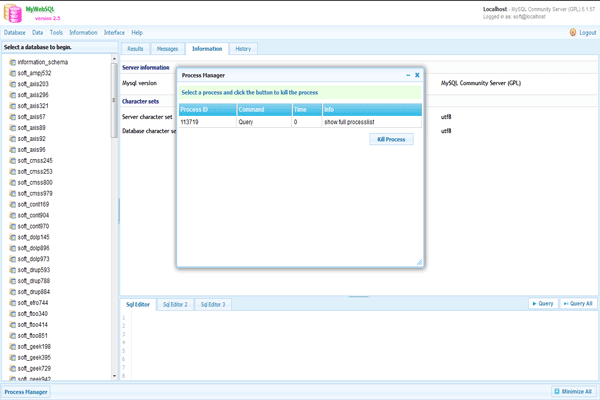Click the database icon beside soft_cmss800

[12, 182]
